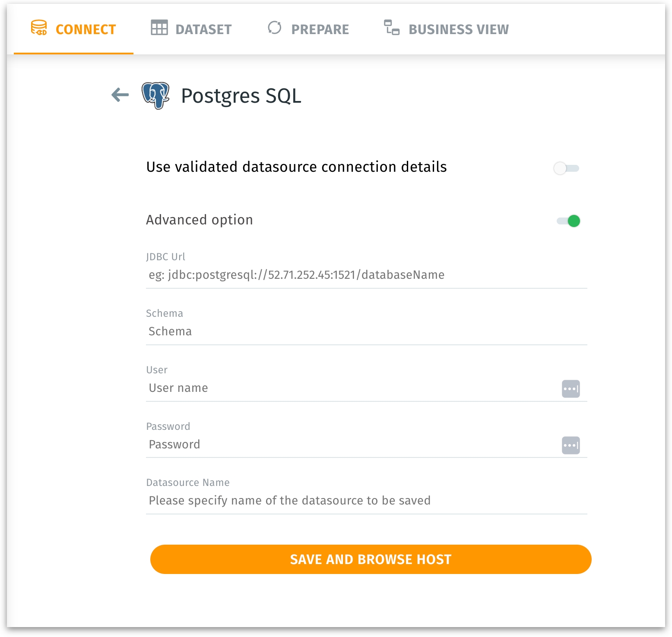Focus the JDBC Url input field

366,275
